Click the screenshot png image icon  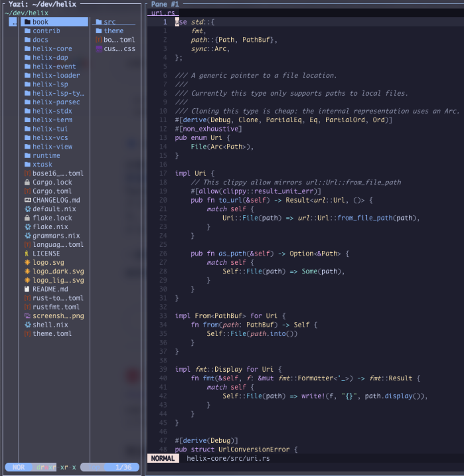point(27,316)
